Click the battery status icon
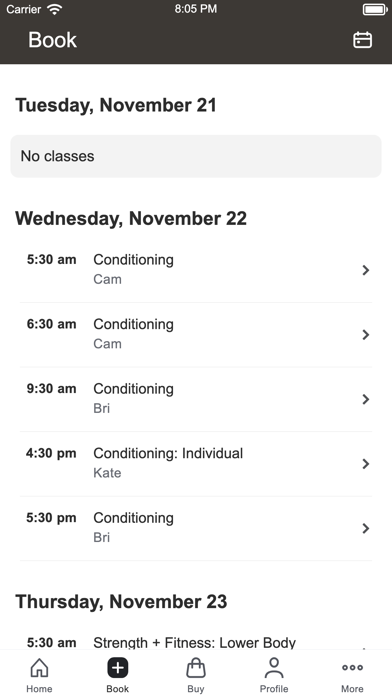Viewport: 392px width, 696px height. (x=375, y=9)
